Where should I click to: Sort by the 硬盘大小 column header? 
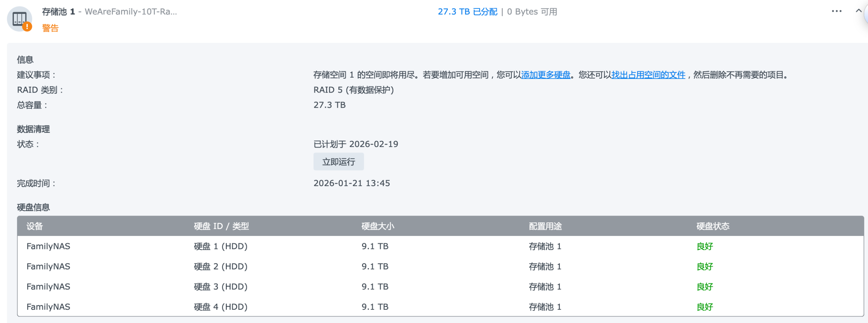point(378,226)
